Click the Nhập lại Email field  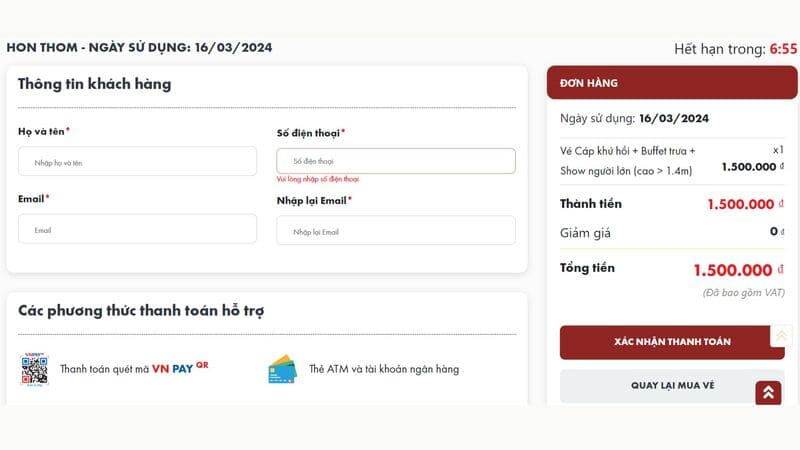click(x=396, y=230)
